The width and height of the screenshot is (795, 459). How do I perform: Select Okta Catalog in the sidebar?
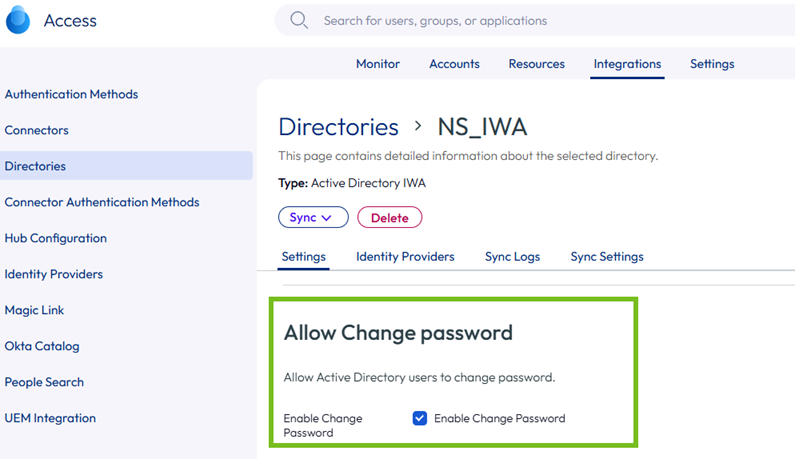point(42,346)
